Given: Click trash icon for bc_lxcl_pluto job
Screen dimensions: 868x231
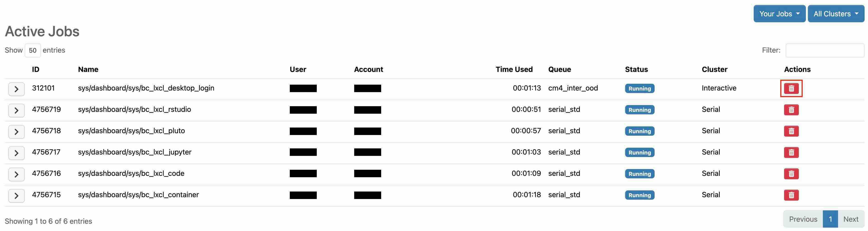Looking at the screenshot, I should (791, 131).
